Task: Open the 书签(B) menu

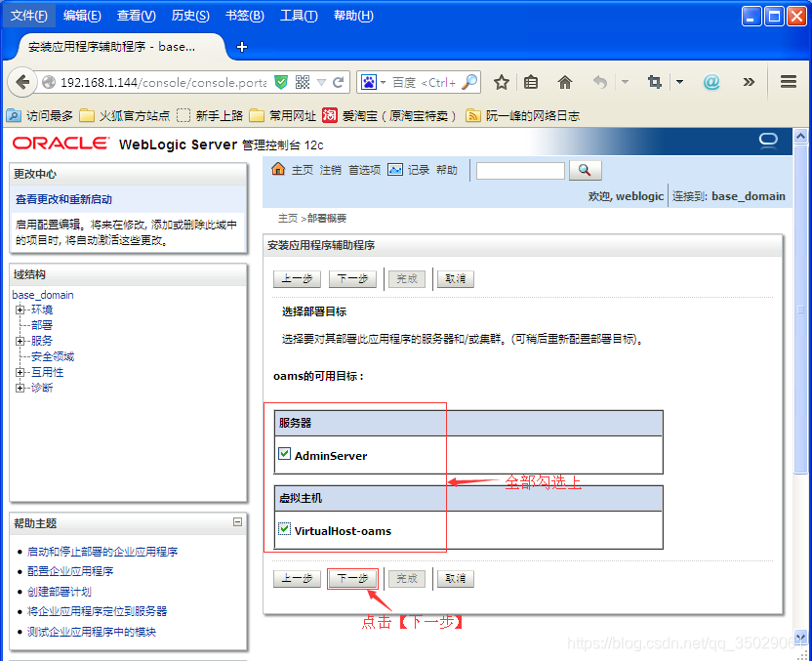Action: point(244,16)
